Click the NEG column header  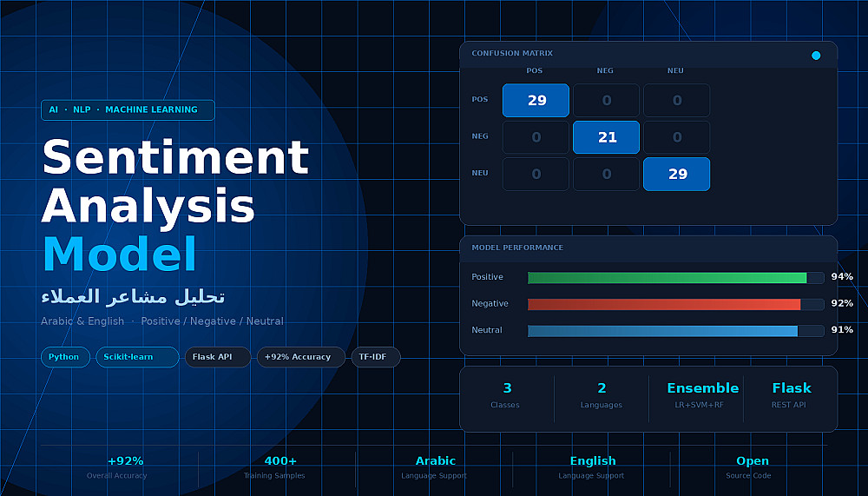click(605, 71)
